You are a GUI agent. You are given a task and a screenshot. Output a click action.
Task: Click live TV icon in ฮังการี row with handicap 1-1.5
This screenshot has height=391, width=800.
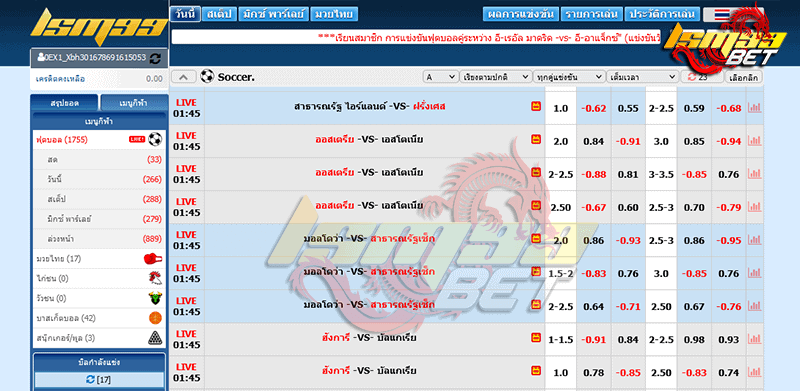pos(536,337)
